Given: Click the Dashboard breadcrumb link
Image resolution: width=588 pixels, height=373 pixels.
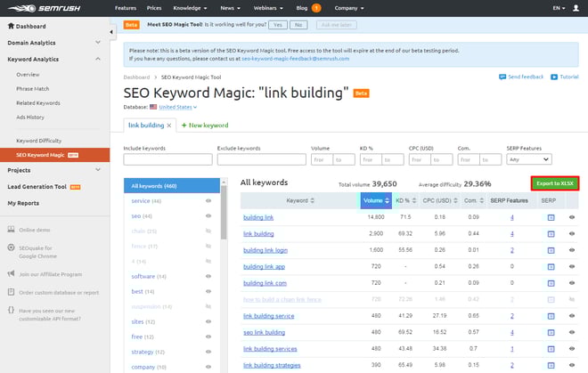Looking at the screenshot, I should pyautogui.click(x=136, y=77).
